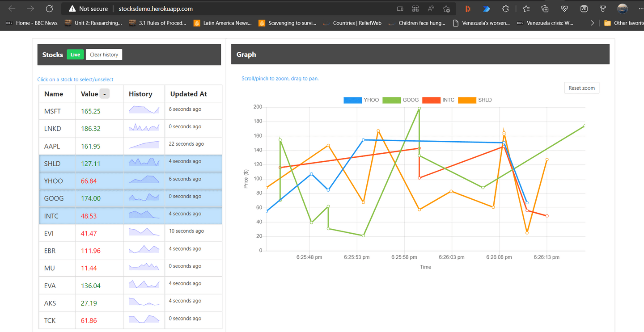
Task: Open Countries | ReliefWeb bookmark
Action: click(x=352, y=23)
